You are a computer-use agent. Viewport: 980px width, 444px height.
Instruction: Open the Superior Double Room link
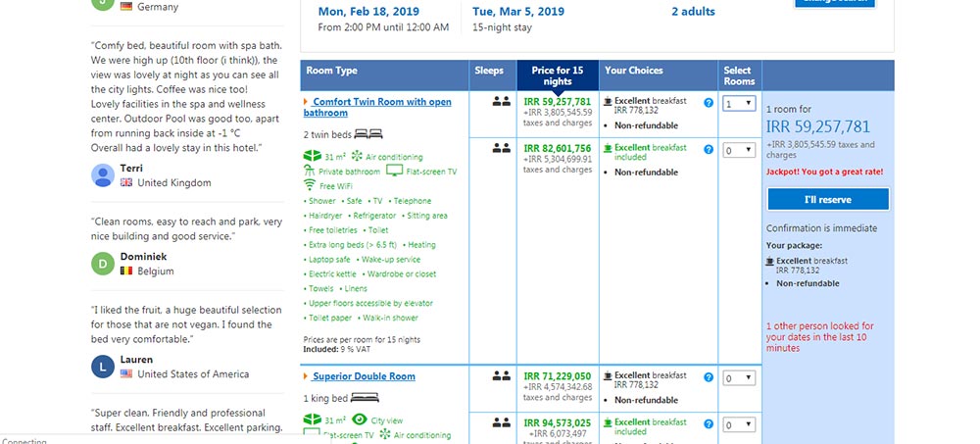(364, 376)
